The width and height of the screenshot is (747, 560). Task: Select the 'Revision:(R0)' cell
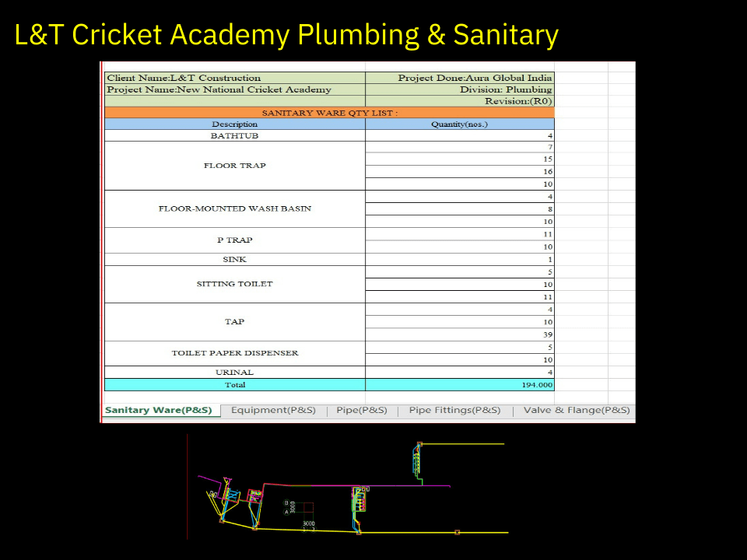(460, 101)
